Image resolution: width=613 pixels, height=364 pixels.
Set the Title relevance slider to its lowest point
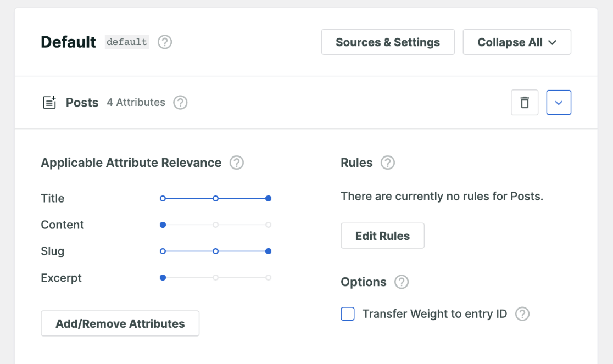pos(163,199)
